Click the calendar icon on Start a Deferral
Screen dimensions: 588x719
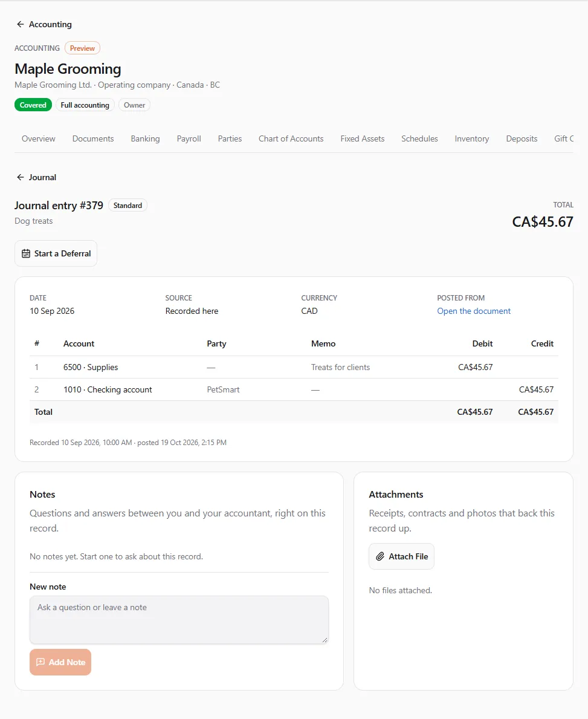click(26, 253)
